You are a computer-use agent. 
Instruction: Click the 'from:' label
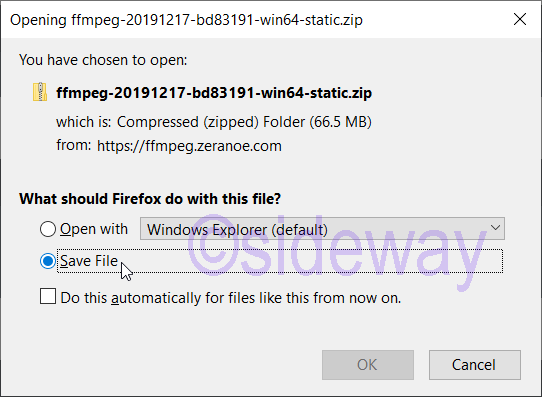tap(74, 145)
